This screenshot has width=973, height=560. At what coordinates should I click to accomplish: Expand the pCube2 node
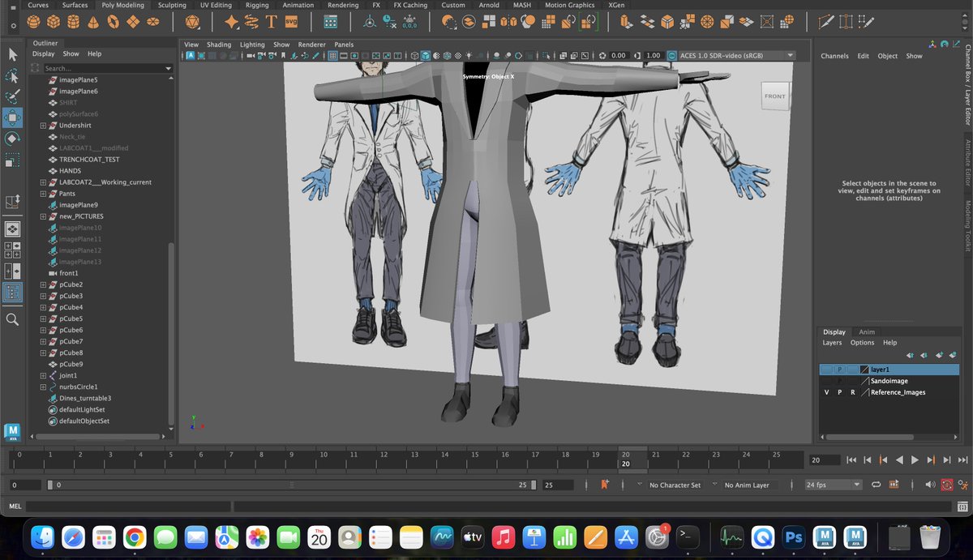tap(43, 284)
